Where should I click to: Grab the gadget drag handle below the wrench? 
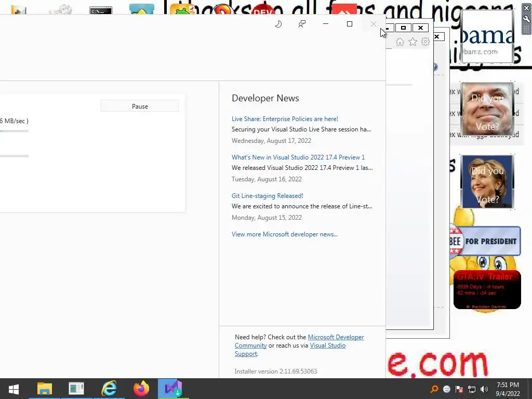point(527,29)
